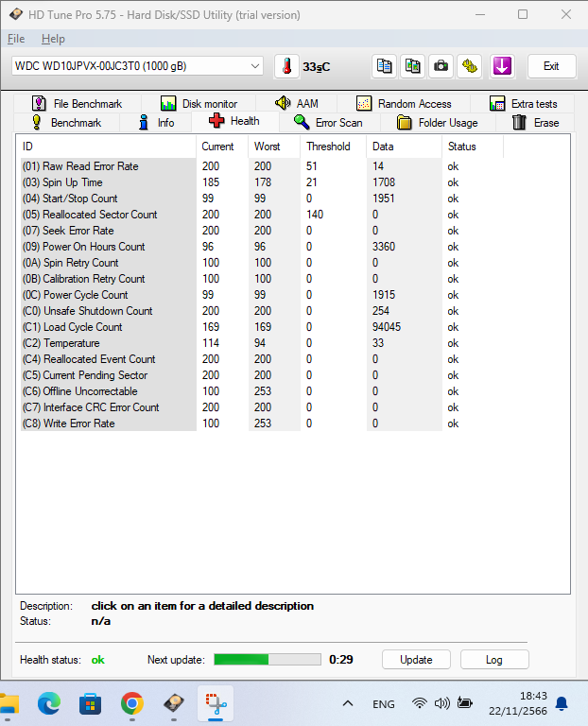Image resolution: width=588 pixels, height=726 pixels.
Task: Select the Interface CRC Error Count row
Action: [262, 407]
